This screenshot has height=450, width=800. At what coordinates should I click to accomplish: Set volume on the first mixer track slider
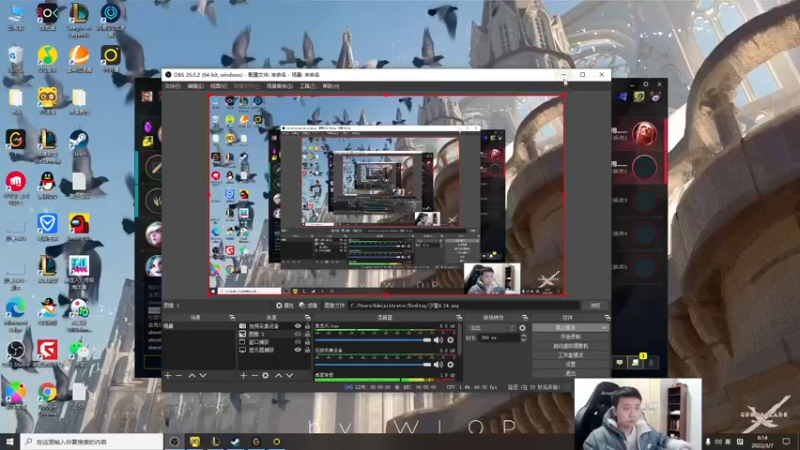click(373, 340)
